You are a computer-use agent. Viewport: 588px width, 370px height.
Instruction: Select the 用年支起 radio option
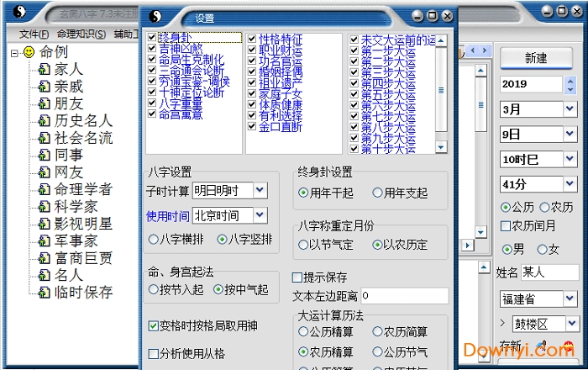pos(377,193)
